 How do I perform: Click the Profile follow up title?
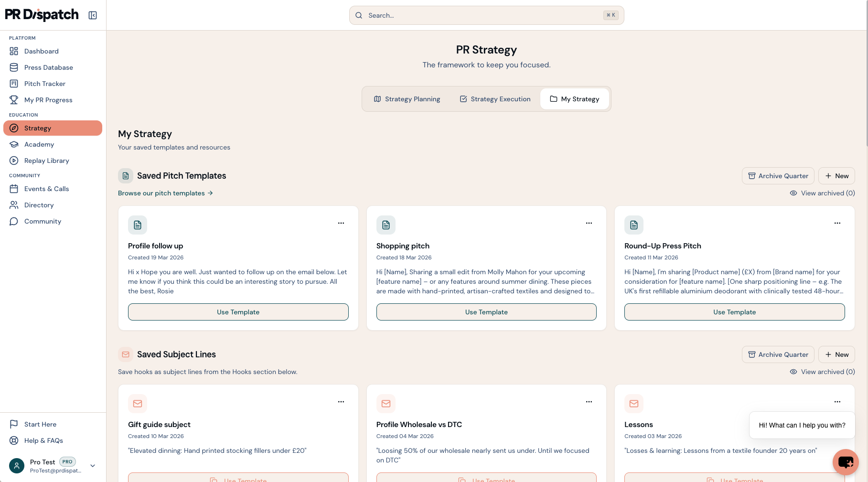(155, 246)
